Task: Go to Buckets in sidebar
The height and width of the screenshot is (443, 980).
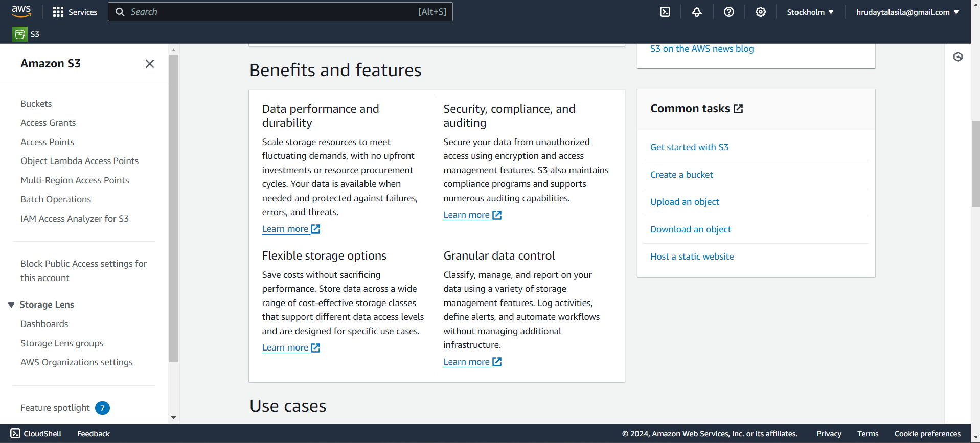Action: click(36, 104)
